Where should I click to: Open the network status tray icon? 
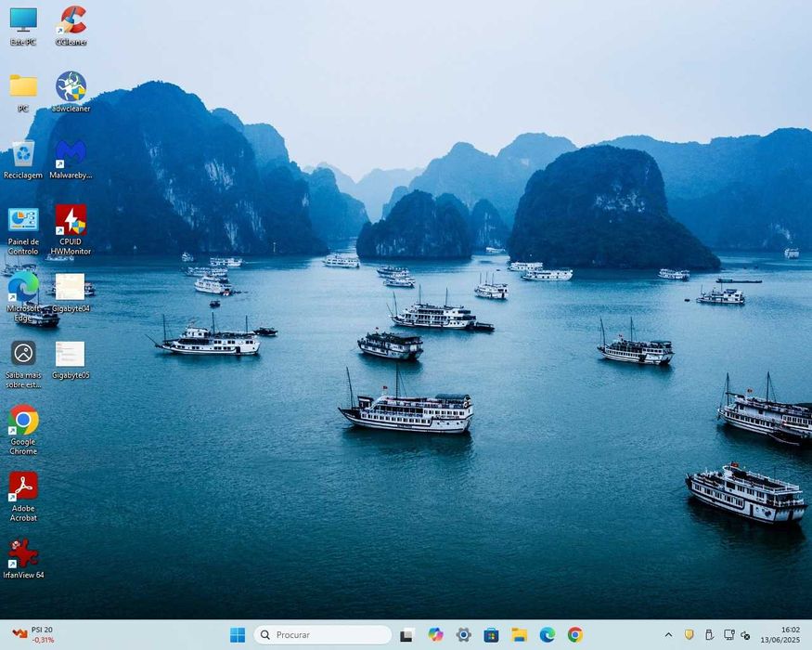pyautogui.click(x=729, y=634)
